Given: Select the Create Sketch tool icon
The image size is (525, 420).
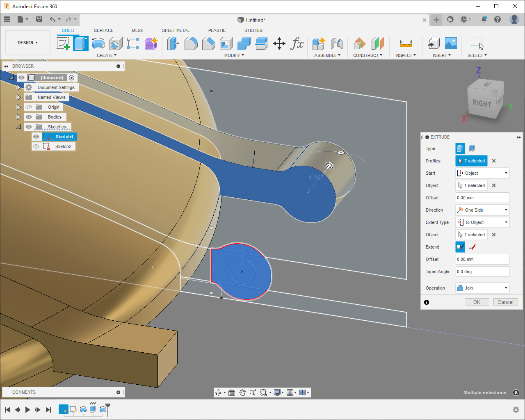Looking at the screenshot, I should pos(63,43).
